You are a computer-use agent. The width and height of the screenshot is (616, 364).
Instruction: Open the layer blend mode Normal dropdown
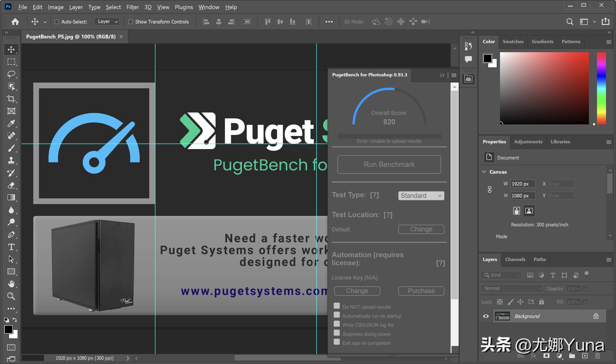(x=512, y=289)
